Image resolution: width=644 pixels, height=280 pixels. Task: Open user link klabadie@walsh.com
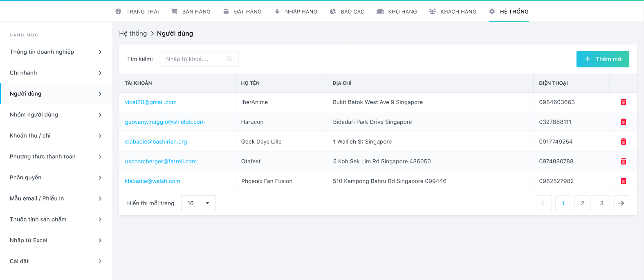[153, 181]
